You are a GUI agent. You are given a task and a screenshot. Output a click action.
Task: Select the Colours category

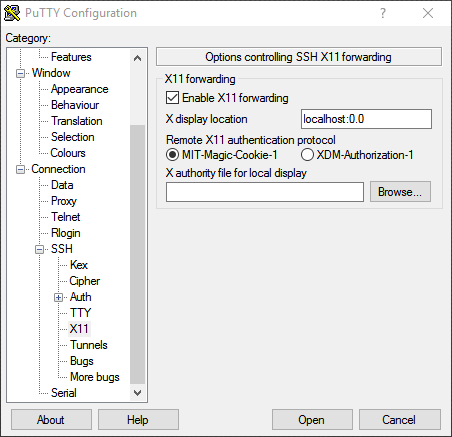(68, 153)
